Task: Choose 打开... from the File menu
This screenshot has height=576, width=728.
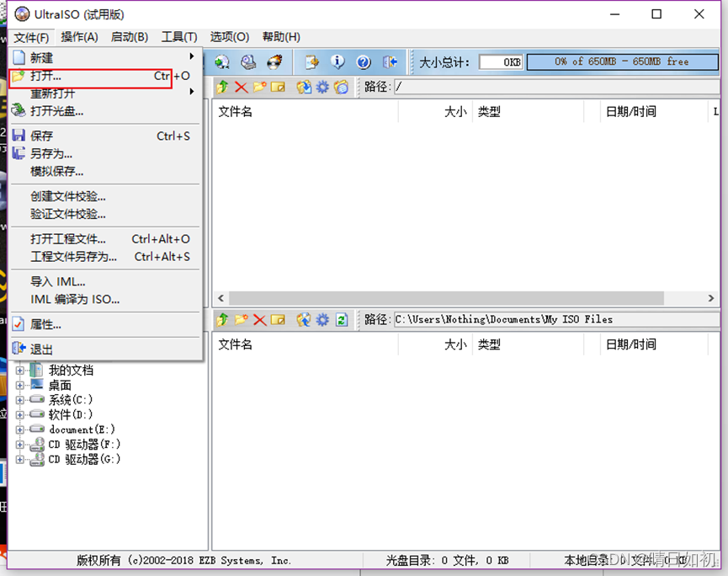Action: tap(105, 76)
